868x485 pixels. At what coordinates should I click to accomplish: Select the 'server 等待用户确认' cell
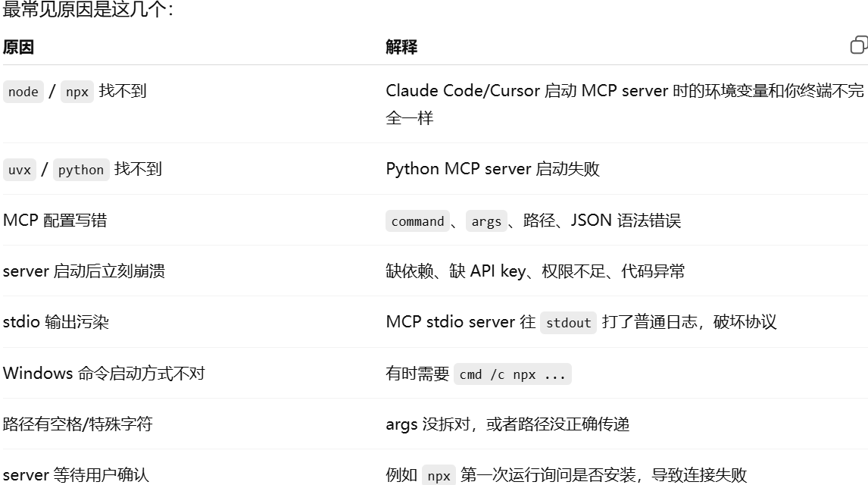coord(76,475)
